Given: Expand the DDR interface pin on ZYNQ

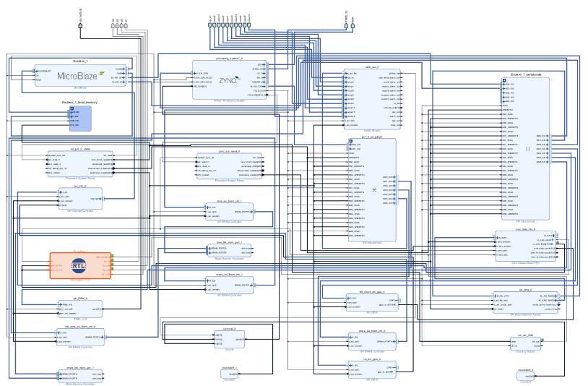Looking at the screenshot, I should [264, 64].
